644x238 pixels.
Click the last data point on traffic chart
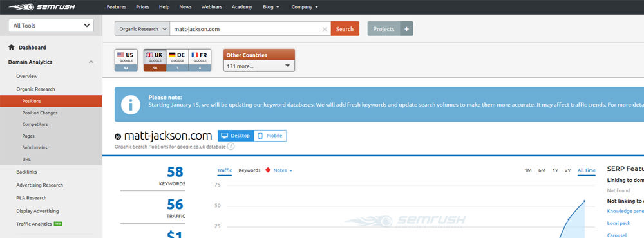(x=585, y=201)
